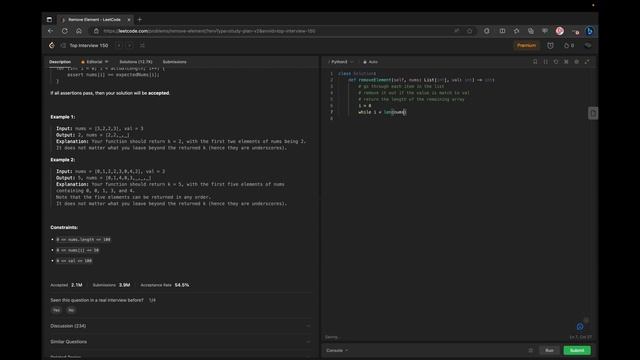This screenshot has width=640, height=360.
Task: Expand the code editor to fullscreen
Action: click(587, 62)
